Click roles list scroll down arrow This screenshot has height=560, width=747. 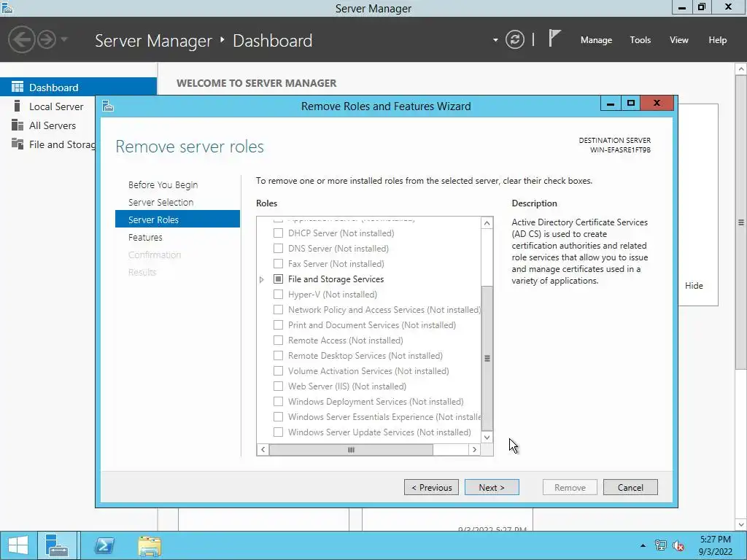(x=487, y=437)
